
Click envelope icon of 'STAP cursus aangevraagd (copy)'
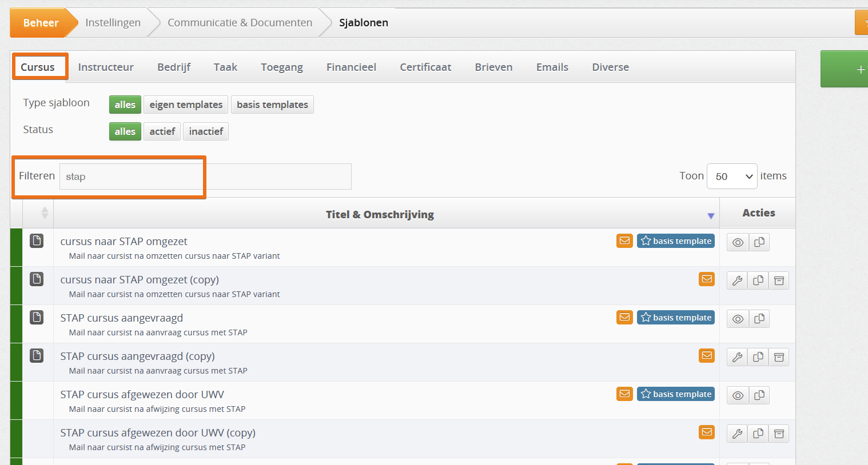707,355
